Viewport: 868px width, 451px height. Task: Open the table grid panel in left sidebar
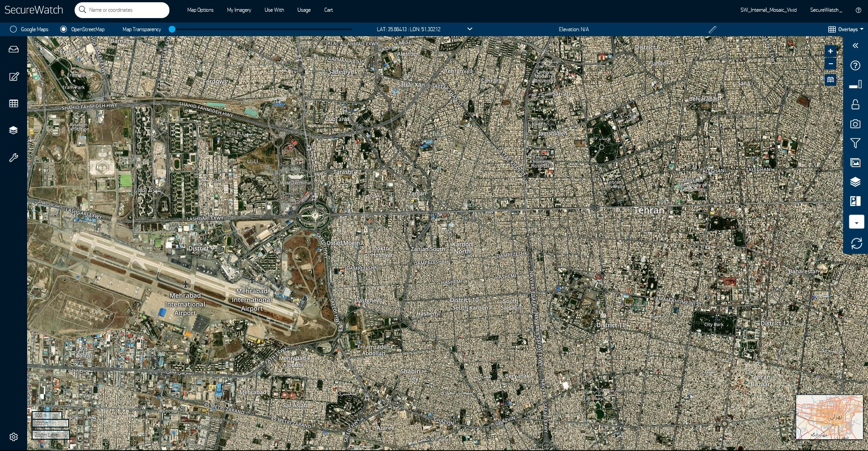[14, 103]
